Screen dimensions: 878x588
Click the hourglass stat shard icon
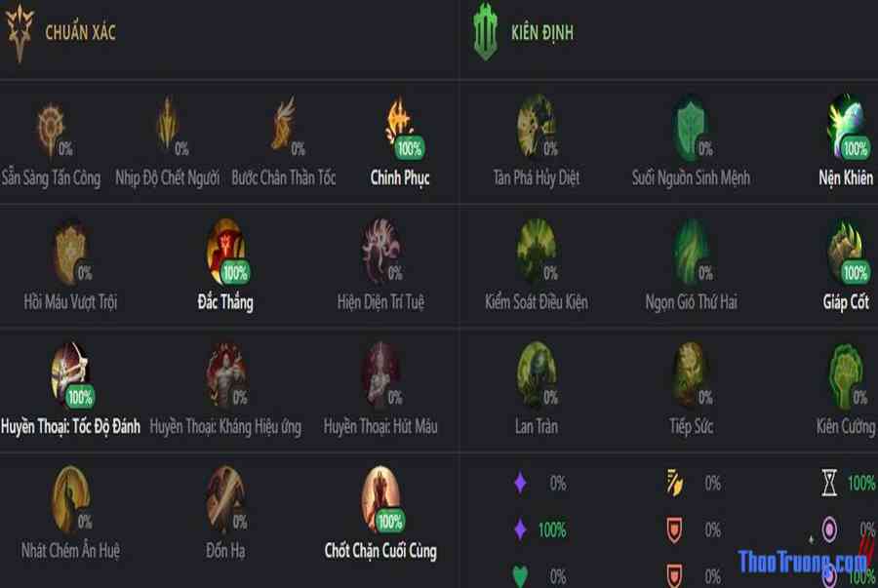click(829, 483)
